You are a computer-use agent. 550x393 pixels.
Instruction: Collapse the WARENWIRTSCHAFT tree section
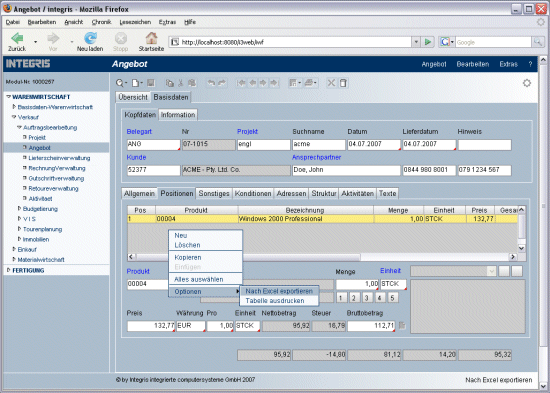tap(8, 97)
